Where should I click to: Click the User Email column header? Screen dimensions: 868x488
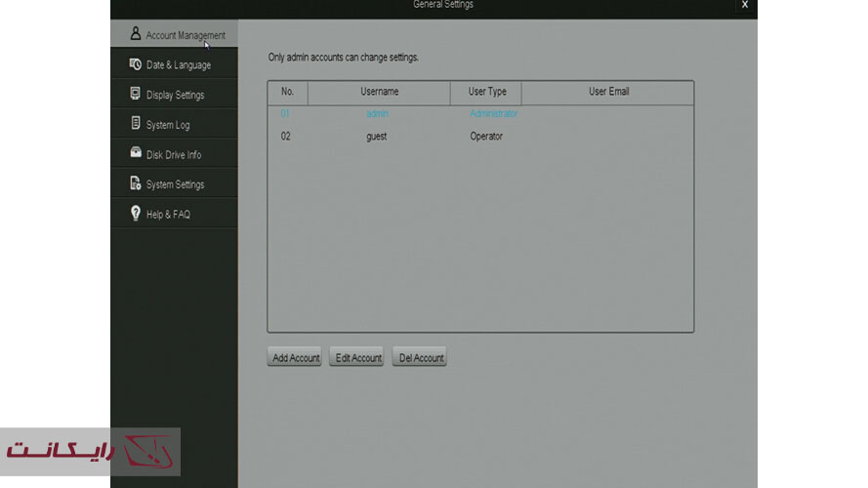click(608, 92)
